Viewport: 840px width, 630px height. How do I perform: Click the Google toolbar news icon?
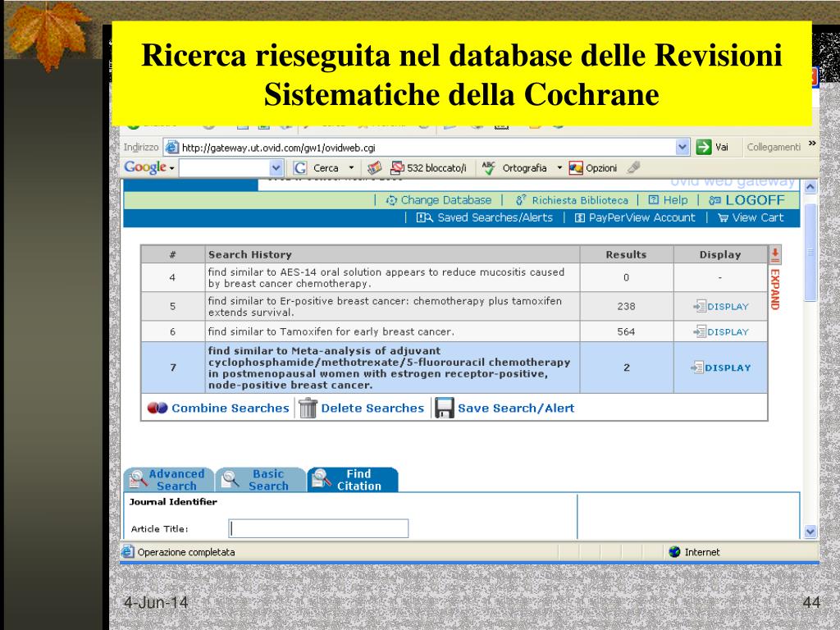coord(374,168)
